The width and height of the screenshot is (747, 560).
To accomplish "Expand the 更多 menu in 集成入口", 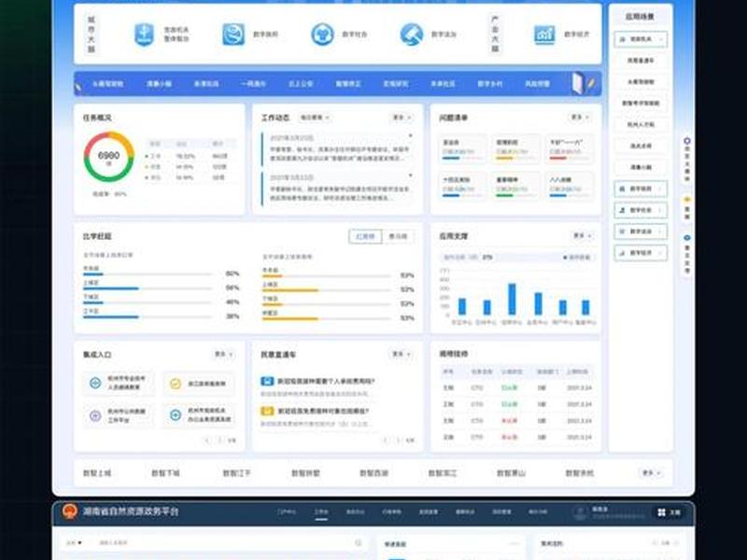I will [223, 355].
